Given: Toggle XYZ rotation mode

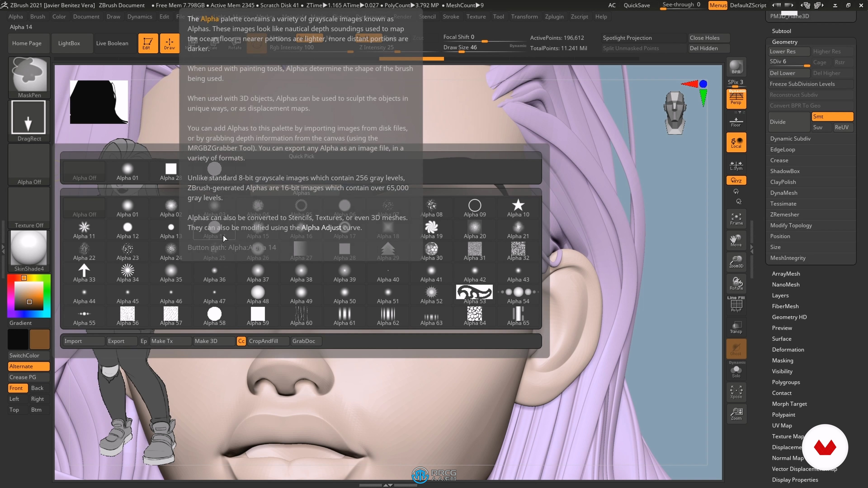Looking at the screenshot, I should pyautogui.click(x=736, y=181).
